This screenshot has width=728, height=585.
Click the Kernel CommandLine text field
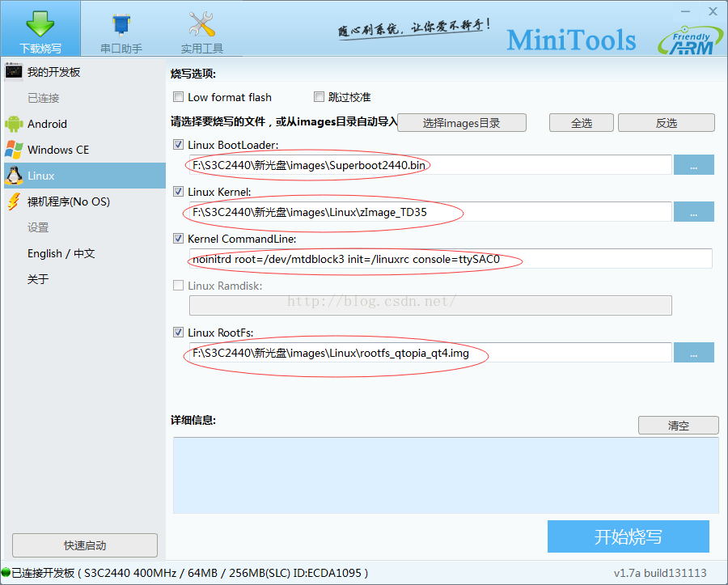point(451,259)
